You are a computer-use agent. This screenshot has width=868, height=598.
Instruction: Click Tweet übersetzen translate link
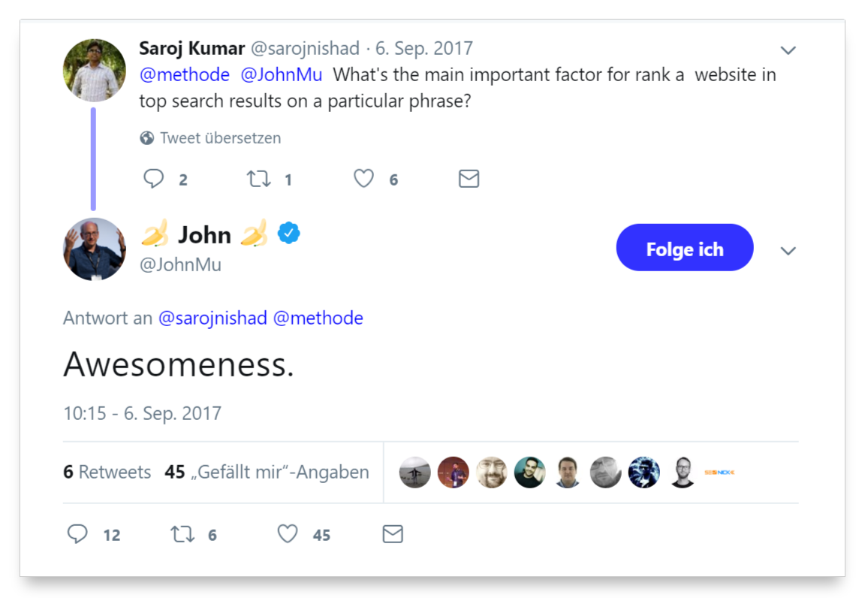click(x=220, y=138)
